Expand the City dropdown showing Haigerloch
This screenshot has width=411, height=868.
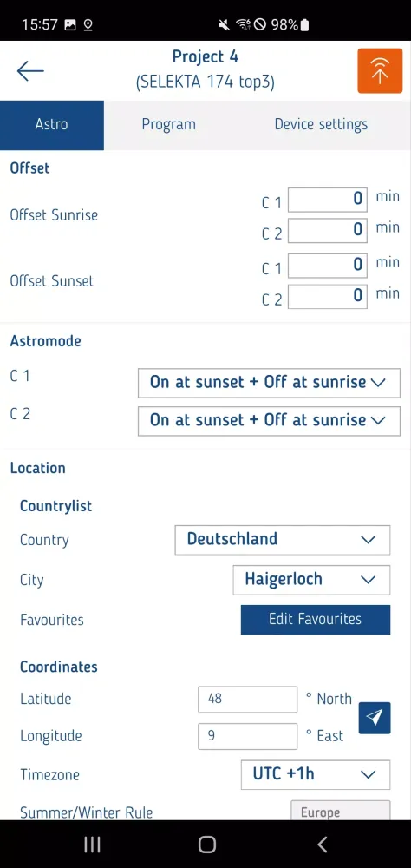311,580
